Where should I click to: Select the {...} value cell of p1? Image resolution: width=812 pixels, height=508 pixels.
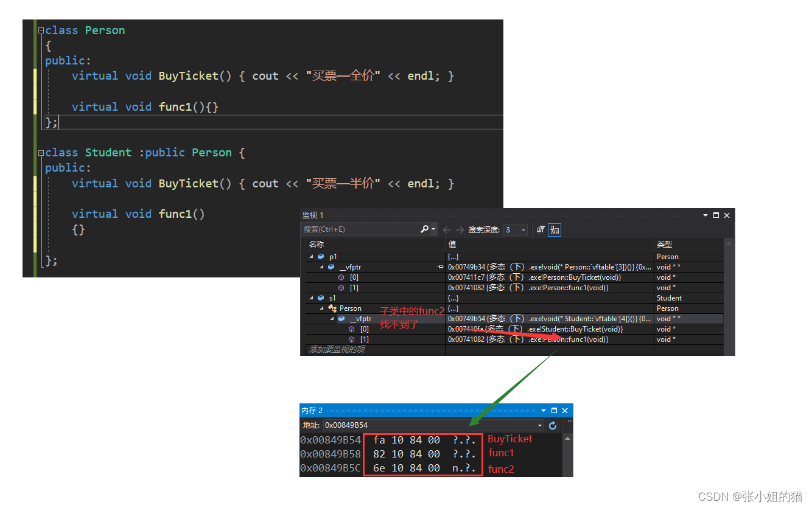[453, 257]
